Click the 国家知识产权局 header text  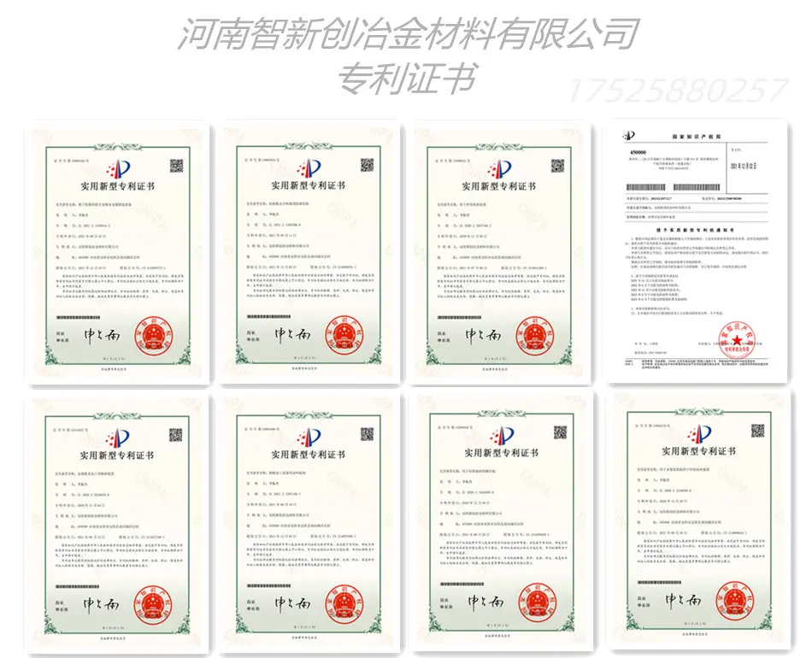(x=697, y=136)
